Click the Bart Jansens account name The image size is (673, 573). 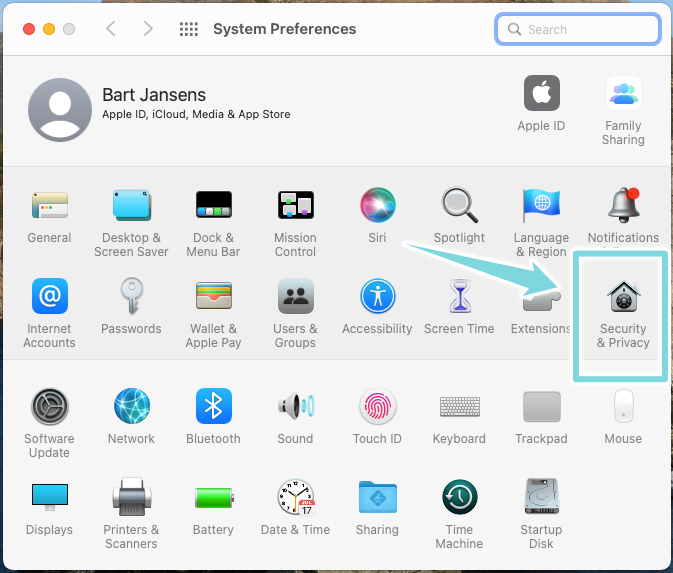(154, 95)
